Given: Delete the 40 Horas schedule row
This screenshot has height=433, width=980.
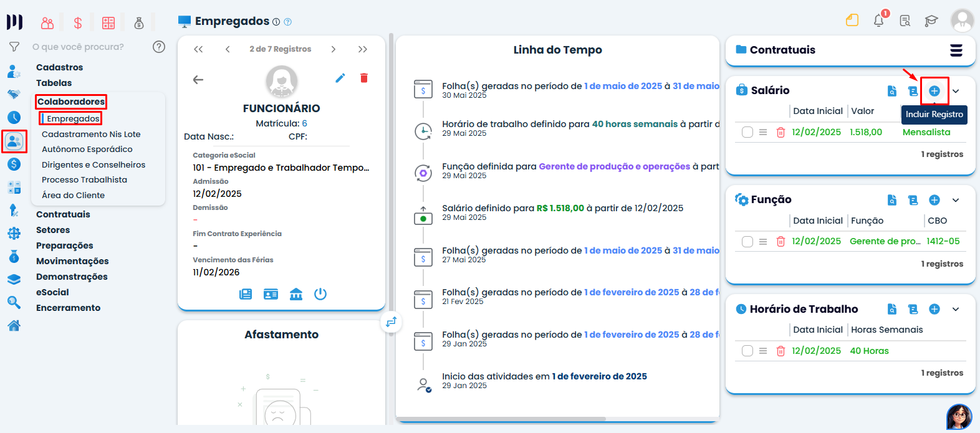Looking at the screenshot, I should pyautogui.click(x=781, y=351).
